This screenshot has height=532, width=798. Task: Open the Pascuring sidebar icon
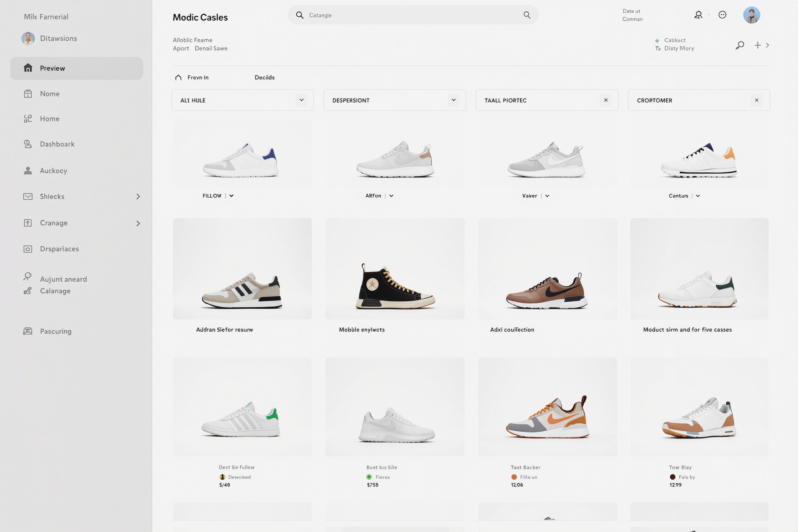pos(28,331)
